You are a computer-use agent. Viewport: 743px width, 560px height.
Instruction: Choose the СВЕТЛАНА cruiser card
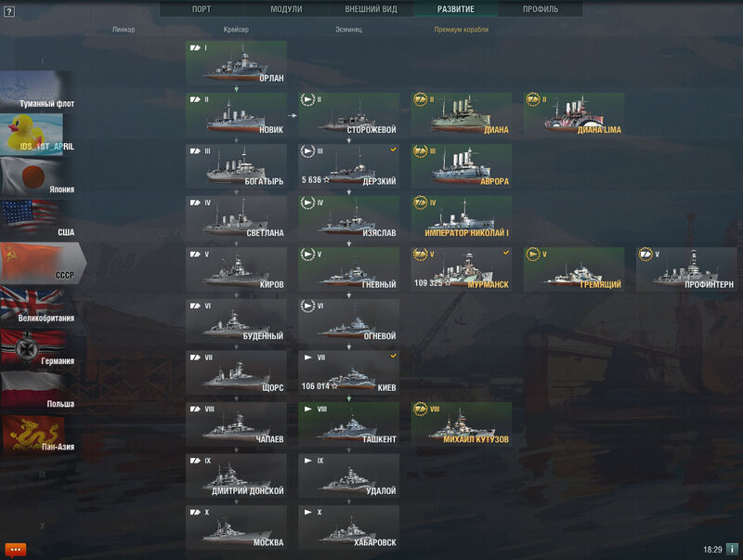(x=236, y=218)
